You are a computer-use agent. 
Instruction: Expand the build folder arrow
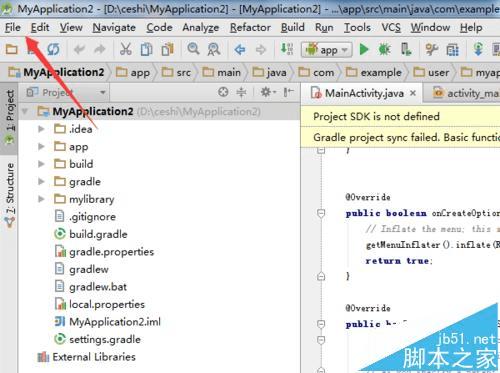click(x=41, y=164)
